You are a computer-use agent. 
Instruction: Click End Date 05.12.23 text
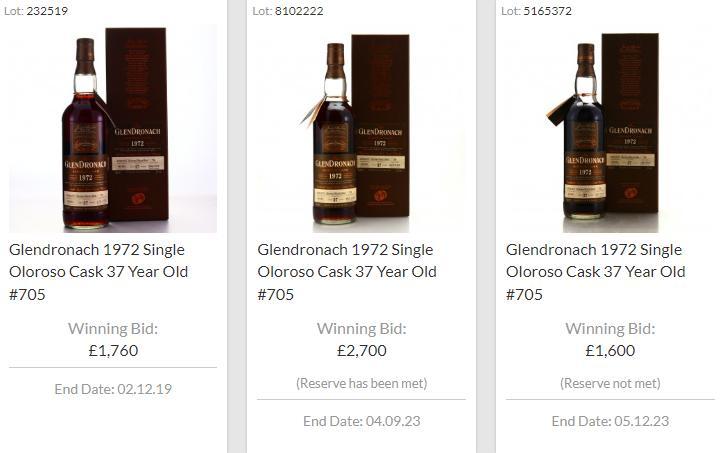(x=610, y=421)
